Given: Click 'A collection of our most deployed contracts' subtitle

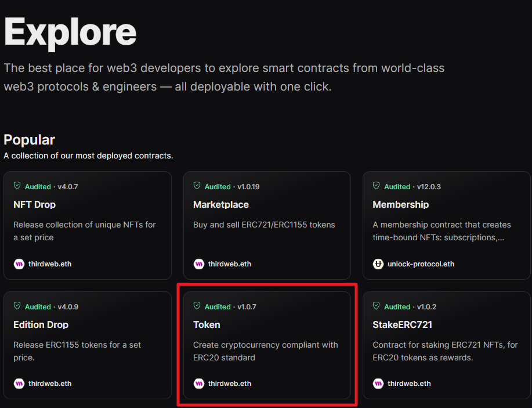Looking at the screenshot, I should tap(88, 156).
